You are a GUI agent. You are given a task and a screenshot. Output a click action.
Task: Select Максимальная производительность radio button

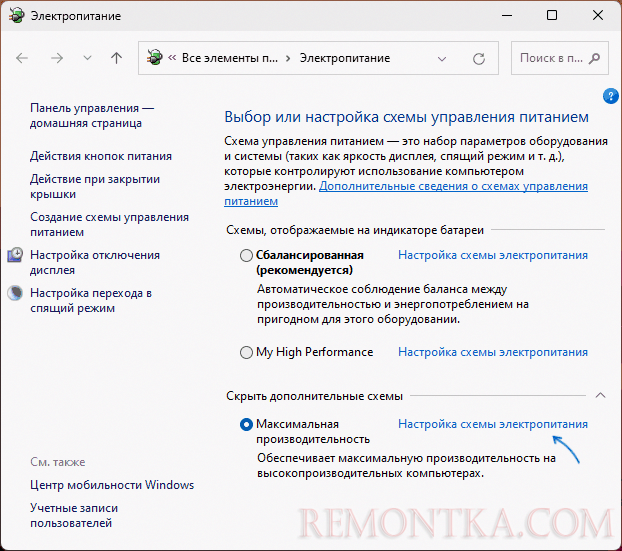tap(246, 424)
